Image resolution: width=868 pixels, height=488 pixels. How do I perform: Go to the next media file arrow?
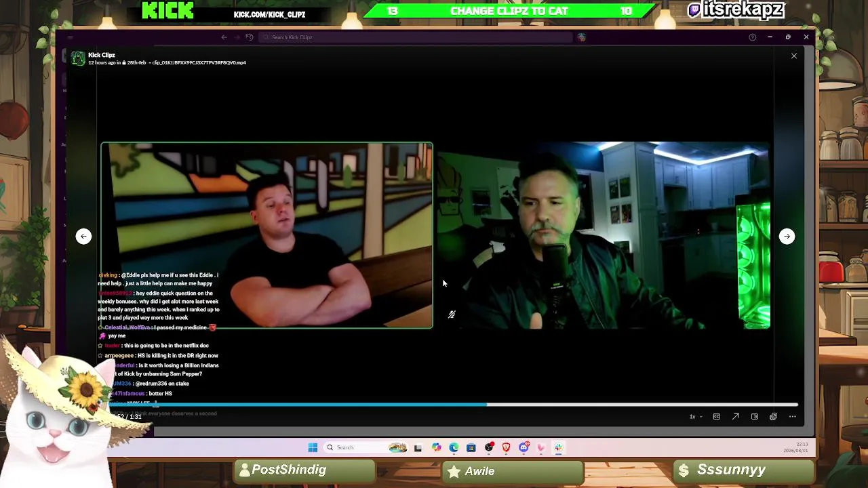[x=787, y=236]
